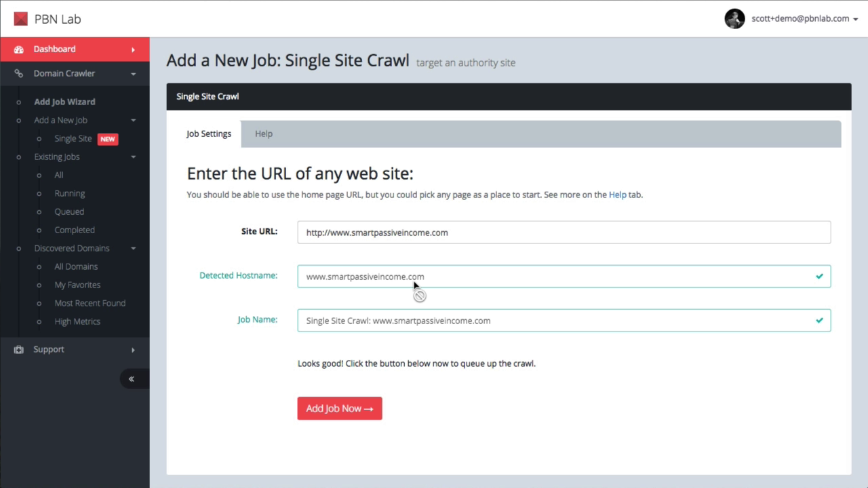
Task: Click the 'target an authority site' subtitle
Action: pyautogui.click(x=466, y=63)
